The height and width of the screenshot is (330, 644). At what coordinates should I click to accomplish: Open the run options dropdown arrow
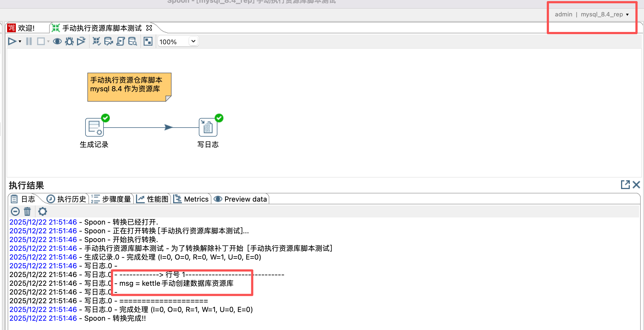pyautogui.click(x=20, y=42)
